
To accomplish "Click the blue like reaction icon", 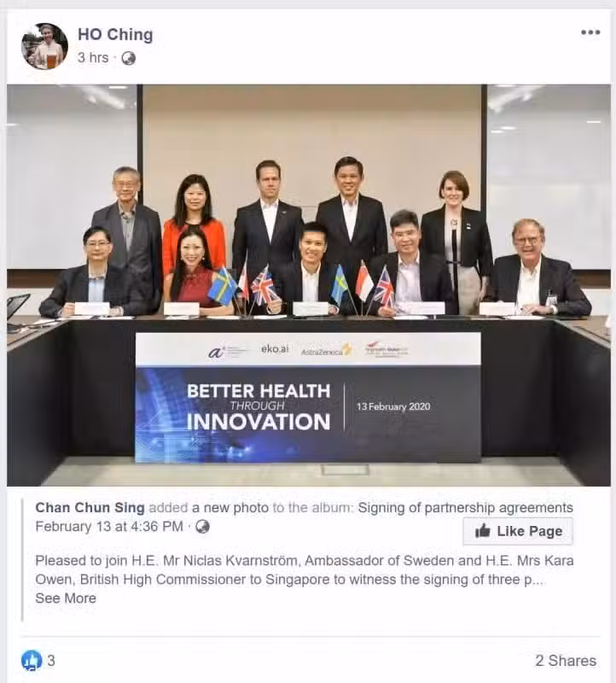I will tap(32, 660).
